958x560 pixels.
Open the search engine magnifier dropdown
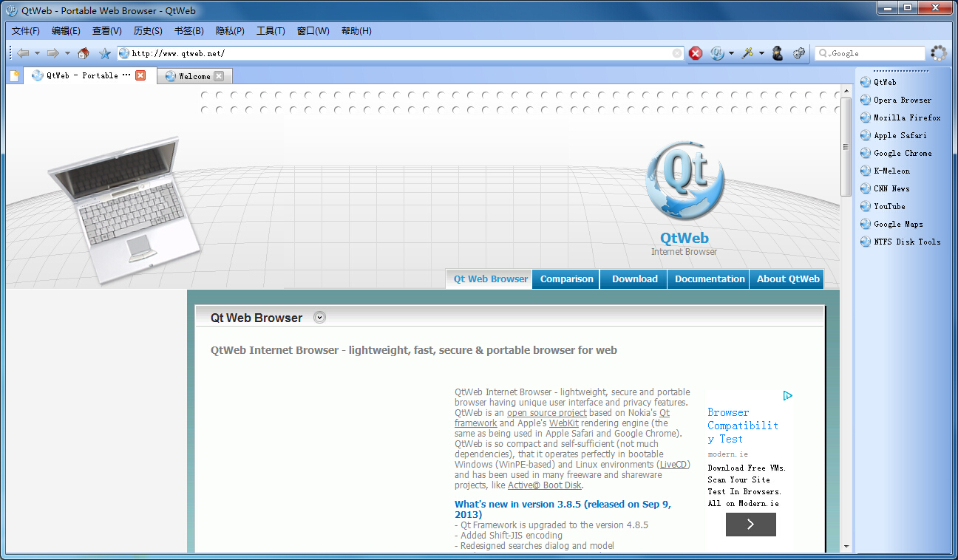[824, 53]
